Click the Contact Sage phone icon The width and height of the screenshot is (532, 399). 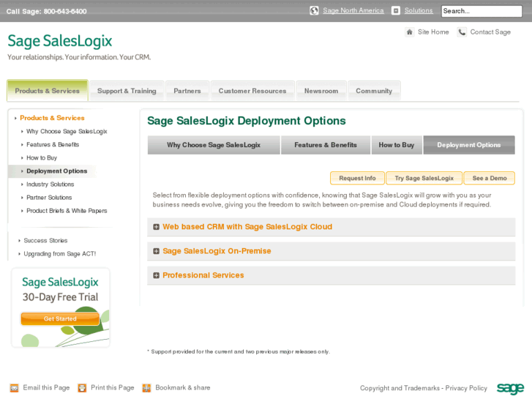point(462,32)
